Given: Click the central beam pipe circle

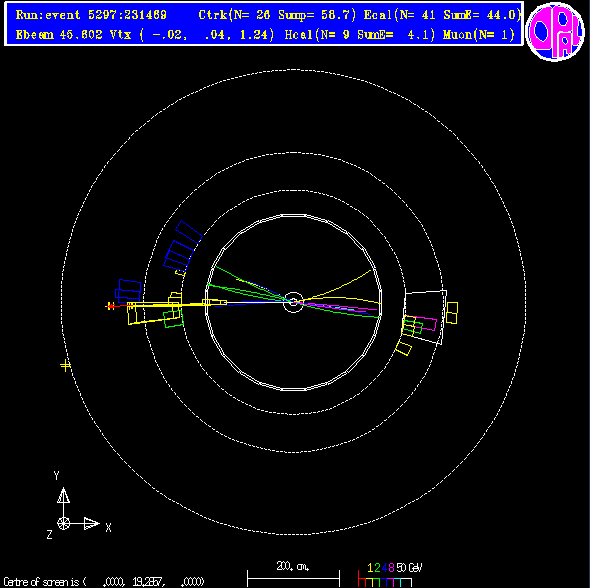Looking at the screenshot, I should (x=293, y=302).
